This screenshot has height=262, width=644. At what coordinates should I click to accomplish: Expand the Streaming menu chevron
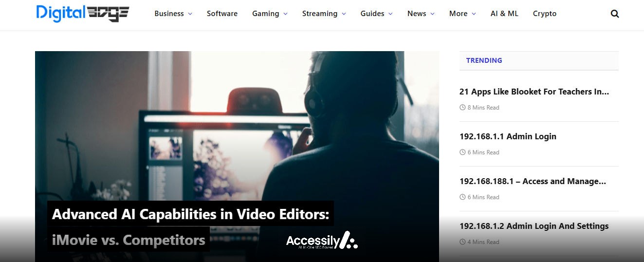click(344, 14)
